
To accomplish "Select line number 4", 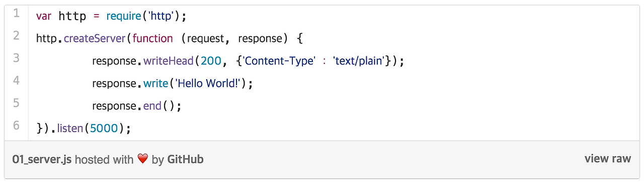I will [x=17, y=81].
